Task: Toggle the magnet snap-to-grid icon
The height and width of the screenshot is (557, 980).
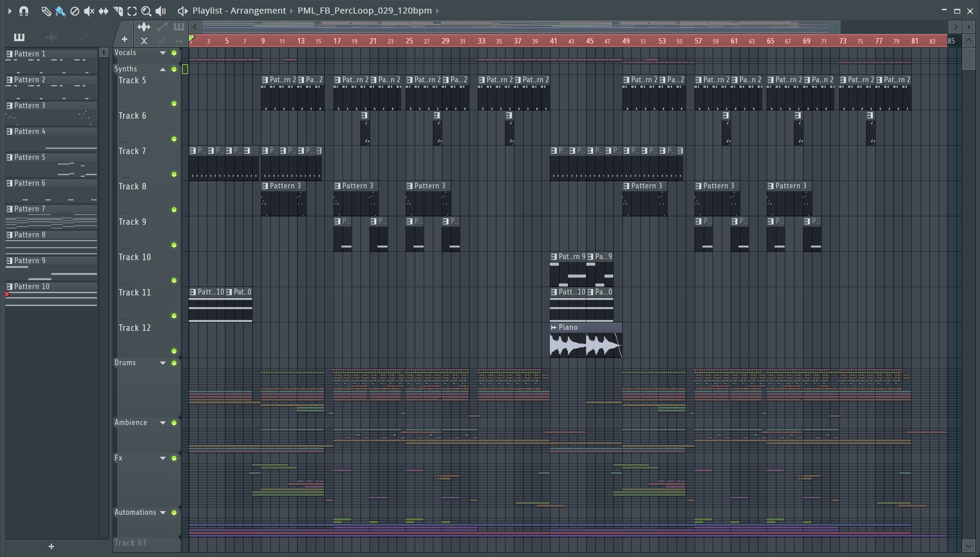Action: (24, 11)
